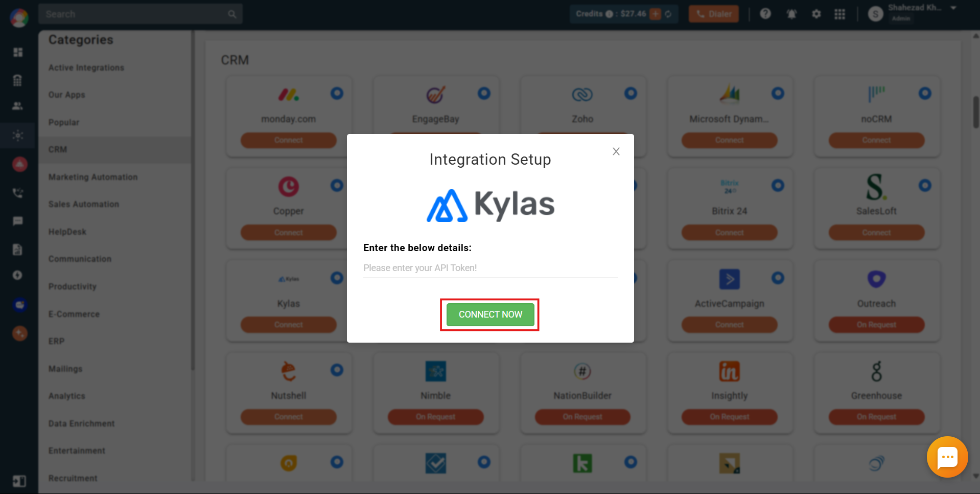Image resolution: width=980 pixels, height=494 pixels.
Task: Open the chat messages icon in sidebar
Action: [x=18, y=221]
